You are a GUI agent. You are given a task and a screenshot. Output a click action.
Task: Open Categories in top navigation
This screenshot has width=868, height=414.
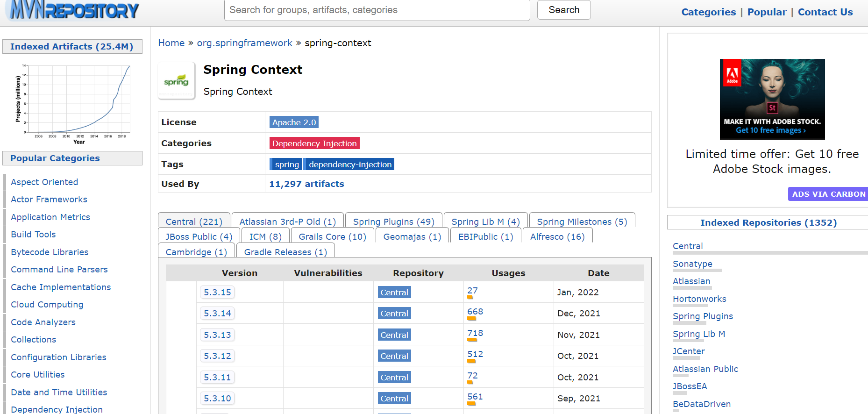point(708,12)
